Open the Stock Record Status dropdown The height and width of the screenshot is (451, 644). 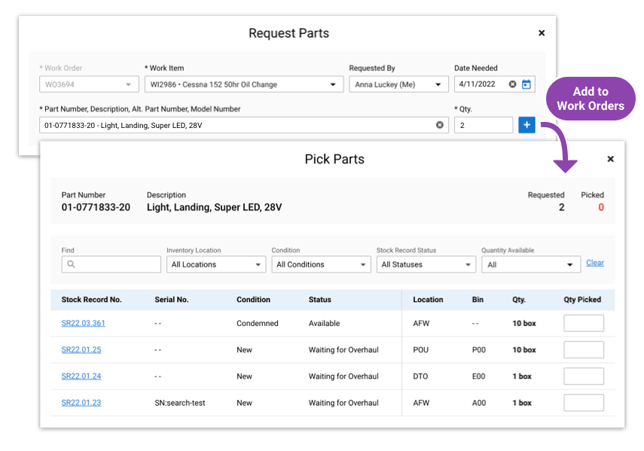[x=426, y=265]
